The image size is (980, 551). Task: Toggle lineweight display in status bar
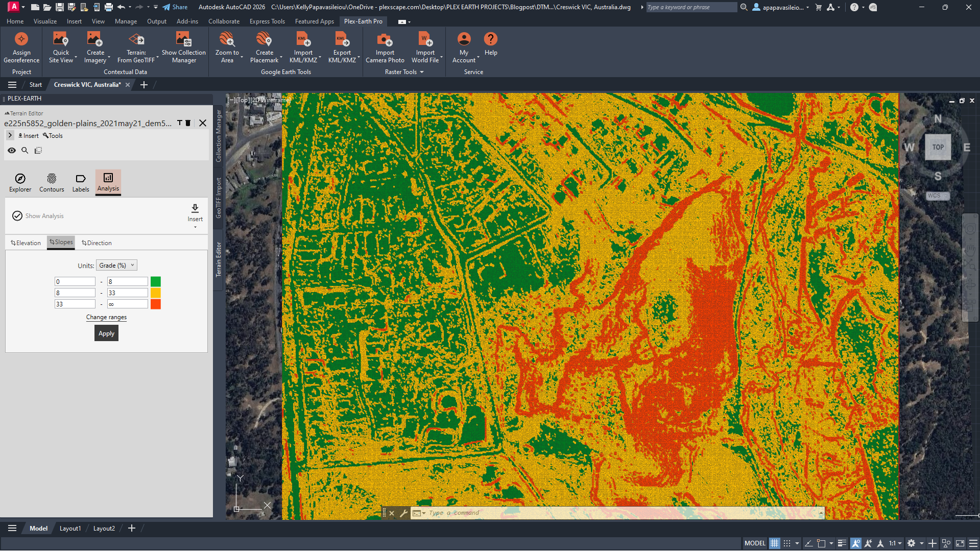pos(842,543)
